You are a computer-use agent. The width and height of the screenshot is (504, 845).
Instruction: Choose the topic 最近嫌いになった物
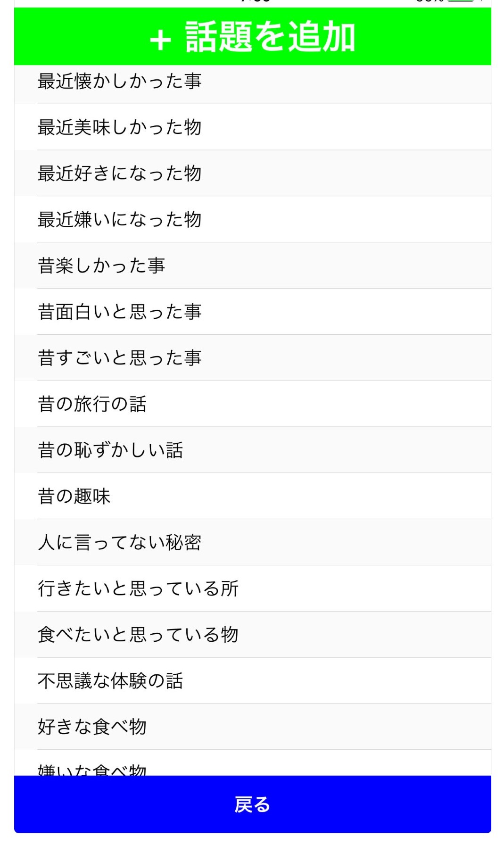pyautogui.click(x=120, y=219)
